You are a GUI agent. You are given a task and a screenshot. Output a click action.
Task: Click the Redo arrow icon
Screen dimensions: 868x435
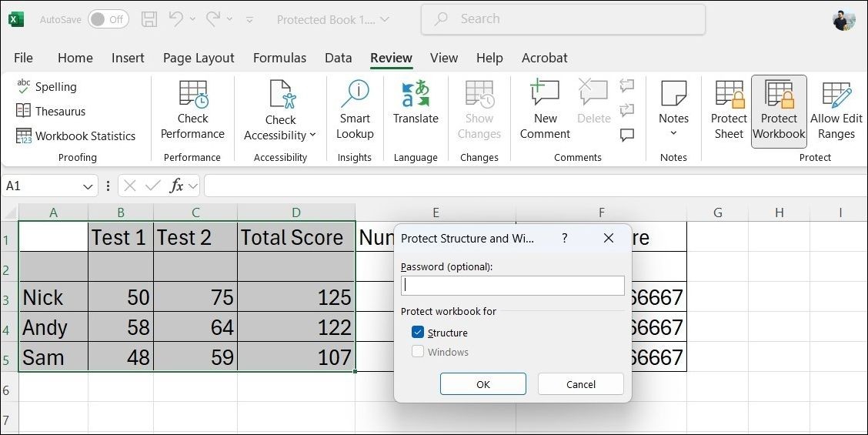(x=213, y=18)
